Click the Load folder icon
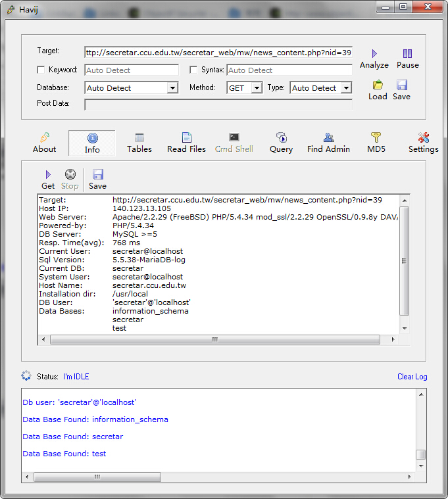The height and width of the screenshot is (499, 448). (378, 85)
